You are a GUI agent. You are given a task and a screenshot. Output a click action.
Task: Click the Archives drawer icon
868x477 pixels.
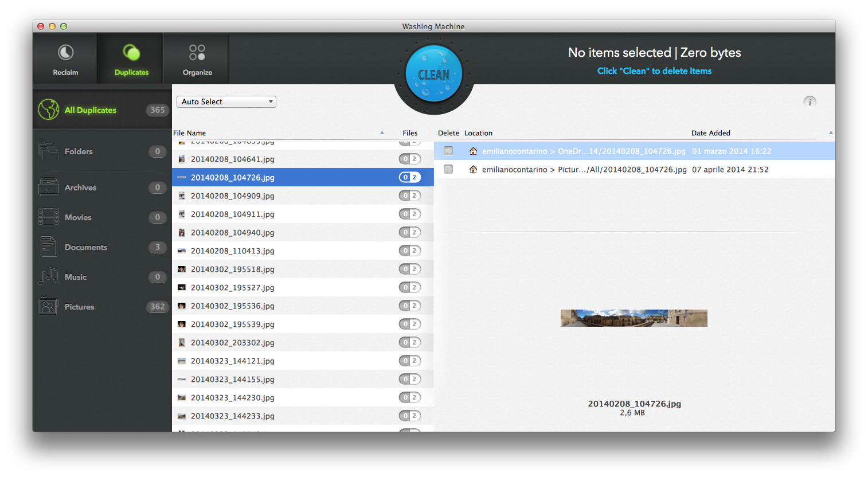click(48, 187)
